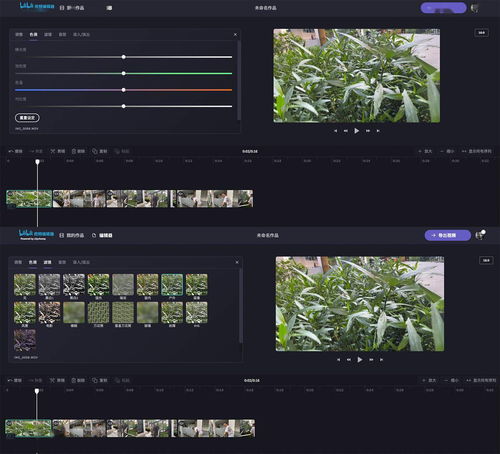
Task: Close the color adjustment sliders panel
Action: pos(235,35)
